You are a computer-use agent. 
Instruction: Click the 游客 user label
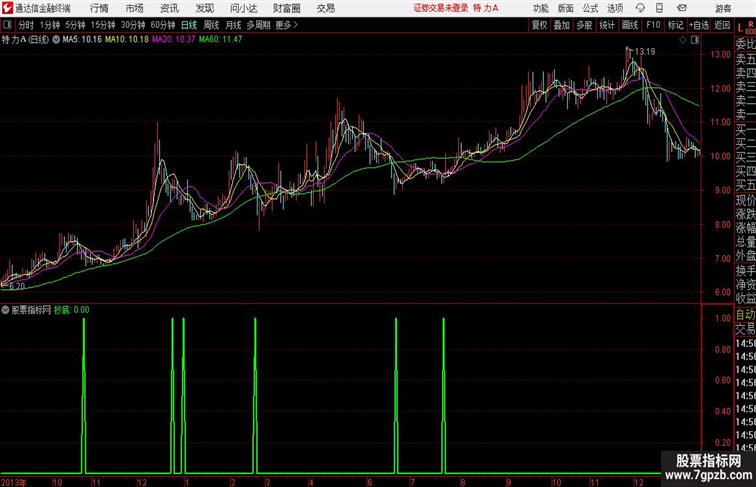click(723, 8)
